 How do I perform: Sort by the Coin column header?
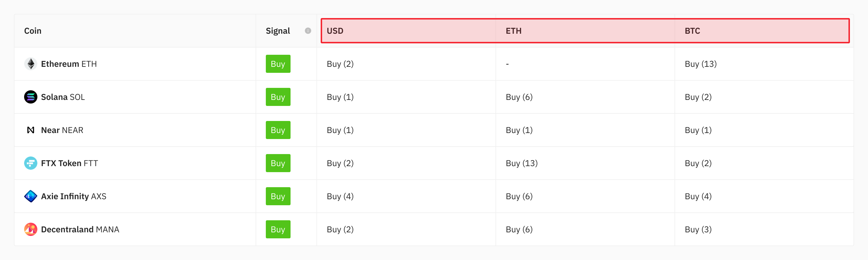[x=33, y=31]
